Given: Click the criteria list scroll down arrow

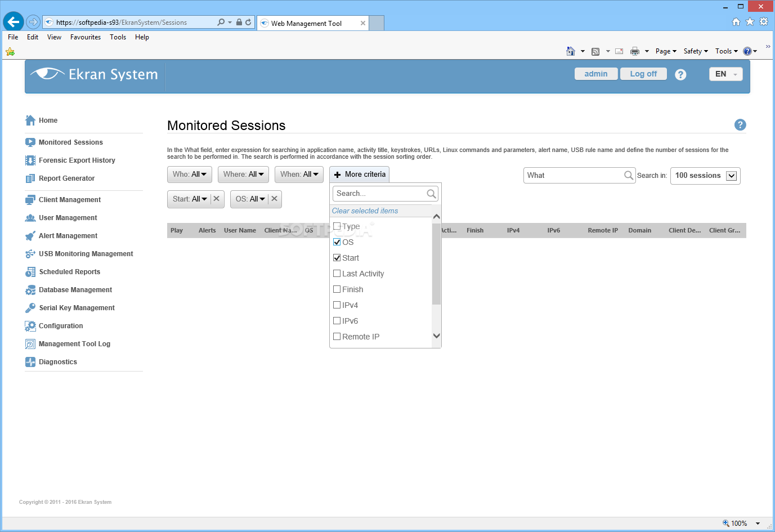Looking at the screenshot, I should [436, 336].
